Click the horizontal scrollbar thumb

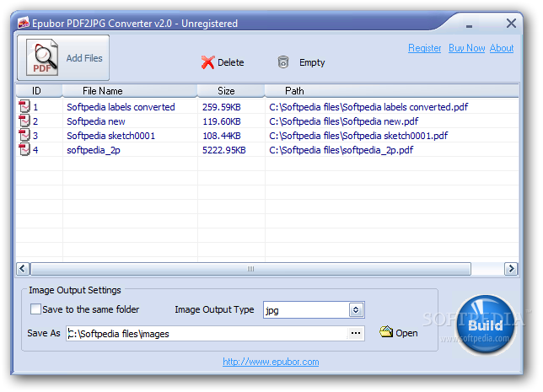250,269
